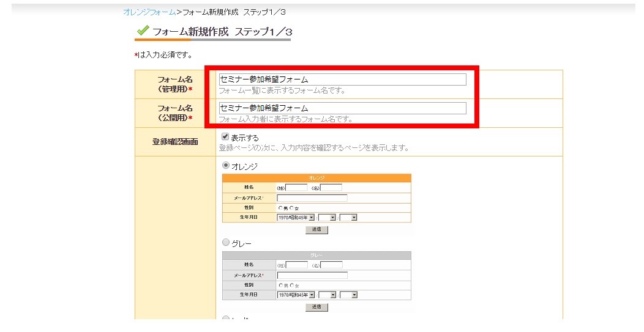The height and width of the screenshot is (332, 644).
Task: Open the オレンジフォーム breadcrumb link
Action: pos(149,12)
